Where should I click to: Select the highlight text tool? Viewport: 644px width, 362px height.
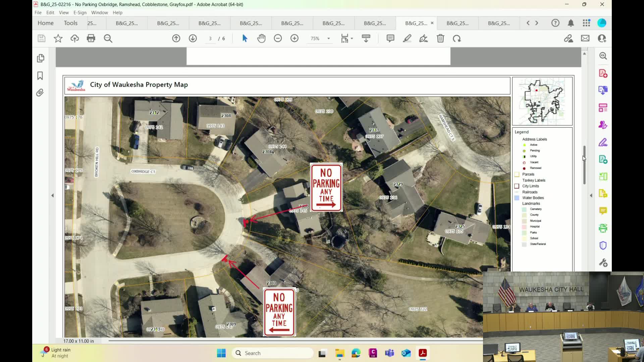[x=407, y=38]
